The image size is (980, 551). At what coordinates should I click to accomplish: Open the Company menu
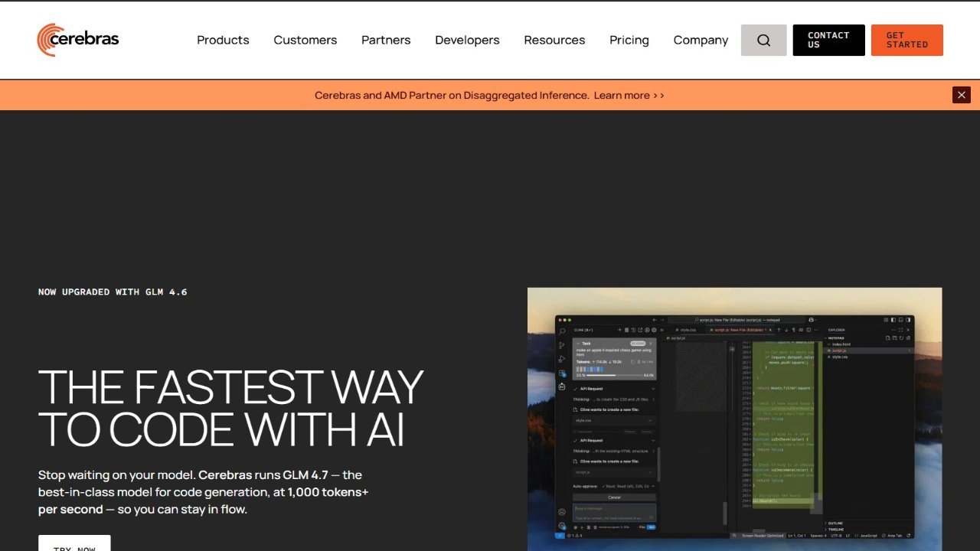[701, 41]
